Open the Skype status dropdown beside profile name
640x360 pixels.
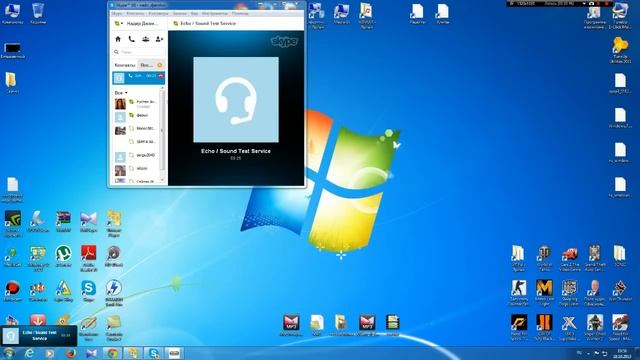(119, 24)
